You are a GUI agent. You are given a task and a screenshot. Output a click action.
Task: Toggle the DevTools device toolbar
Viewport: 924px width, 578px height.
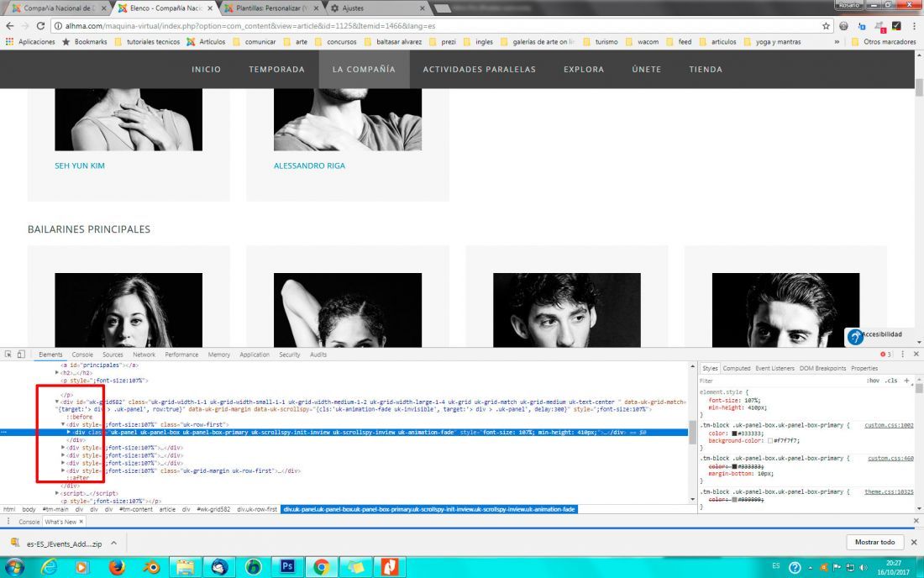point(21,354)
